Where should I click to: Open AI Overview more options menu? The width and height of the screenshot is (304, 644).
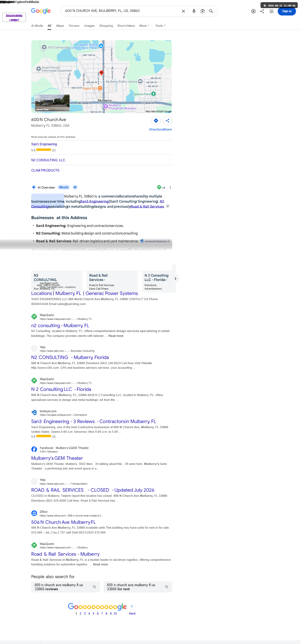point(170,187)
